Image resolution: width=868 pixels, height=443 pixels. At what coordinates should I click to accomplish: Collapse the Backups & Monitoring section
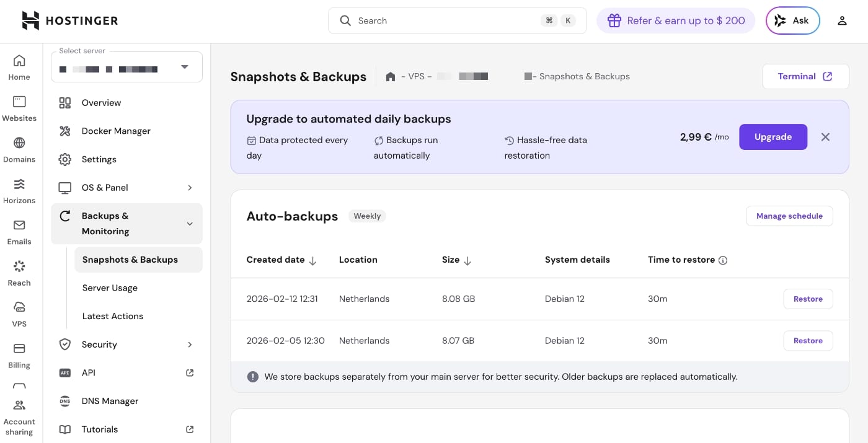point(190,224)
